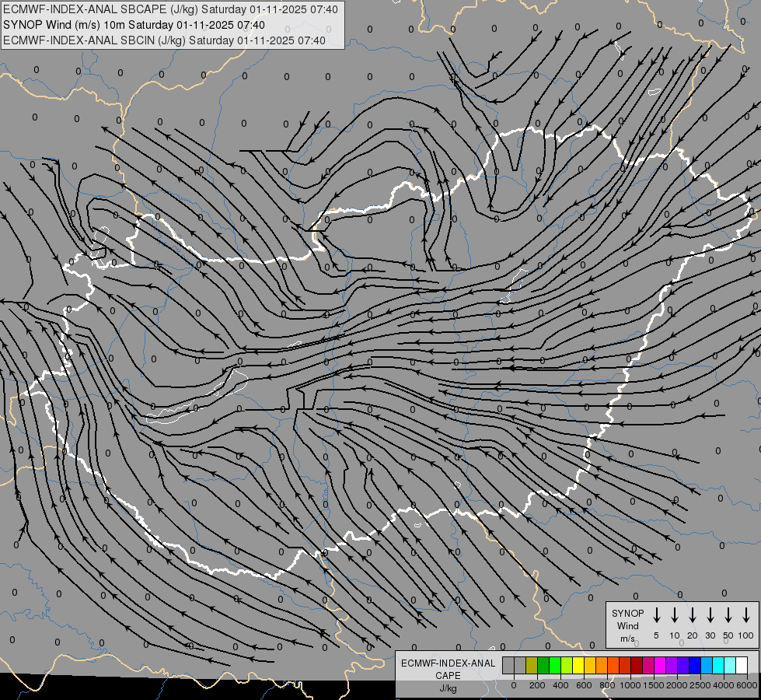Select the amber CAPE swatch
Screen dimensions: 761x700
point(590,665)
